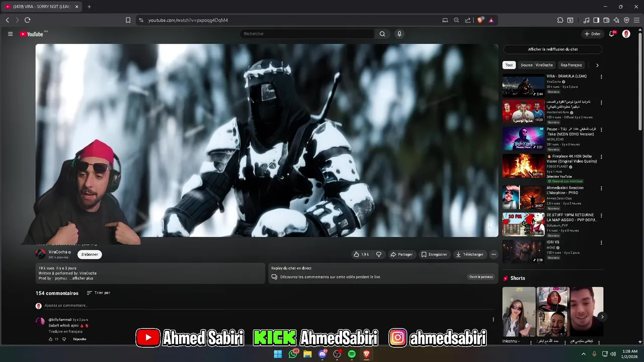
Task: Open WhatsApp from taskbar
Action: pyautogui.click(x=293, y=354)
